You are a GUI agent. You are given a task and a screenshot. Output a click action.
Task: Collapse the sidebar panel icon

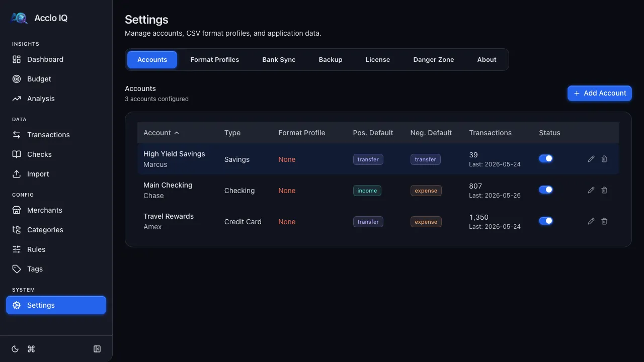[x=97, y=349]
